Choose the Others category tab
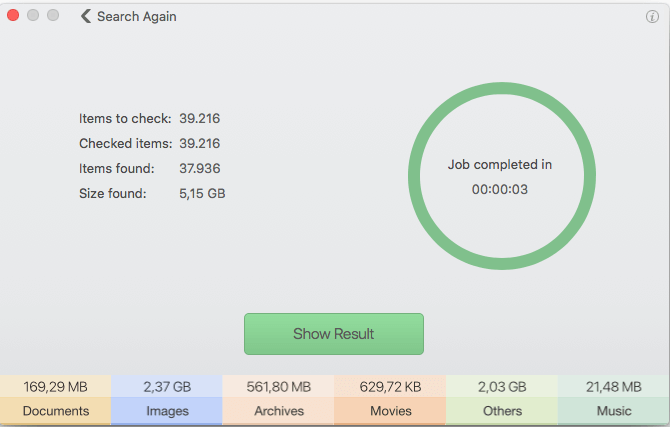Viewport: 670px width, 427px height. (x=502, y=411)
